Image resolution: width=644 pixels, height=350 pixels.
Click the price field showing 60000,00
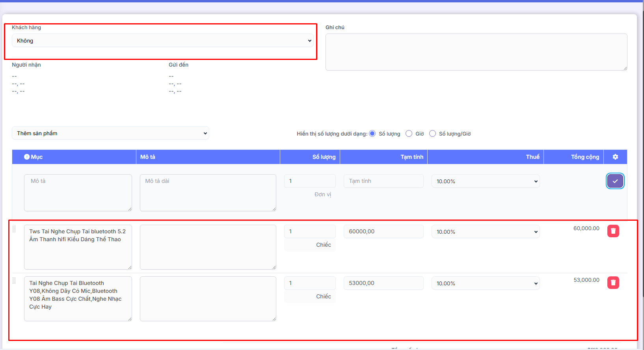tap(383, 231)
